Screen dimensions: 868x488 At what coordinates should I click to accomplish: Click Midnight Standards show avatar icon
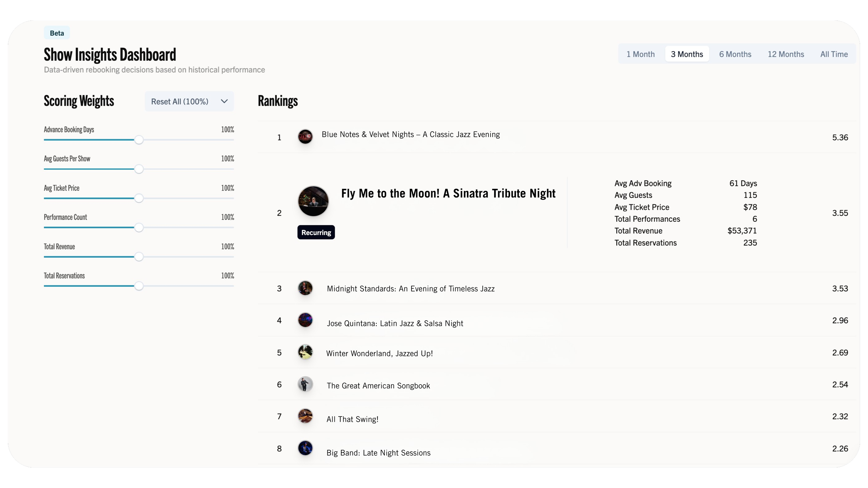pos(305,288)
